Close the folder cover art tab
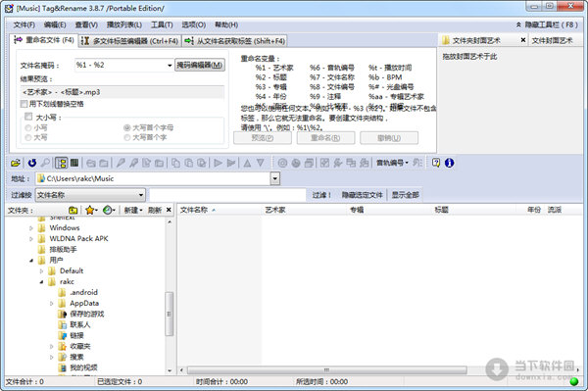Image resolution: width=588 pixels, height=391 pixels. tap(523, 40)
